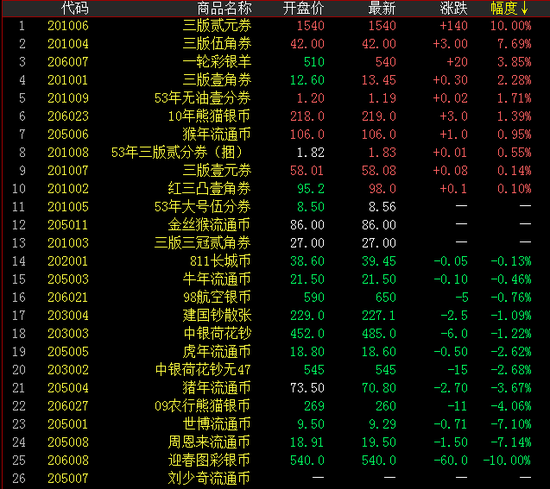Click opening price 18.91
The height and width of the screenshot is (489, 550).
[x=307, y=442]
